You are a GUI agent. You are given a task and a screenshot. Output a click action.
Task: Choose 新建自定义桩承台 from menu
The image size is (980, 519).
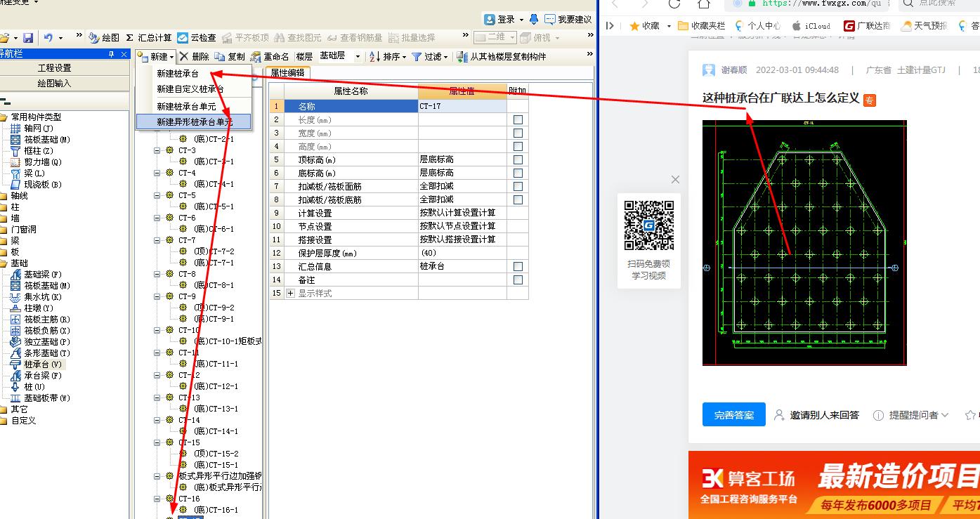pyautogui.click(x=193, y=89)
